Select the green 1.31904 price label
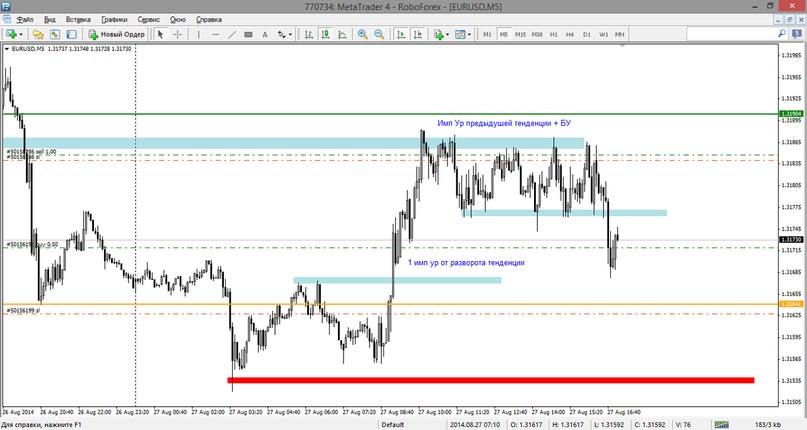The width and height of the screenshot is (807, 430). click(791, 114)
